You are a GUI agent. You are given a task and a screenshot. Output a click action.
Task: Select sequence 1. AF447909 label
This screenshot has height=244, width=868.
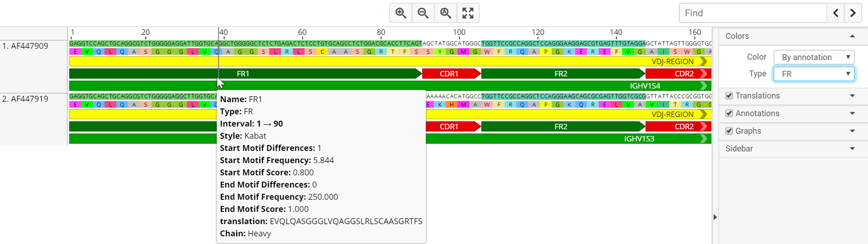tap(25, 46)
